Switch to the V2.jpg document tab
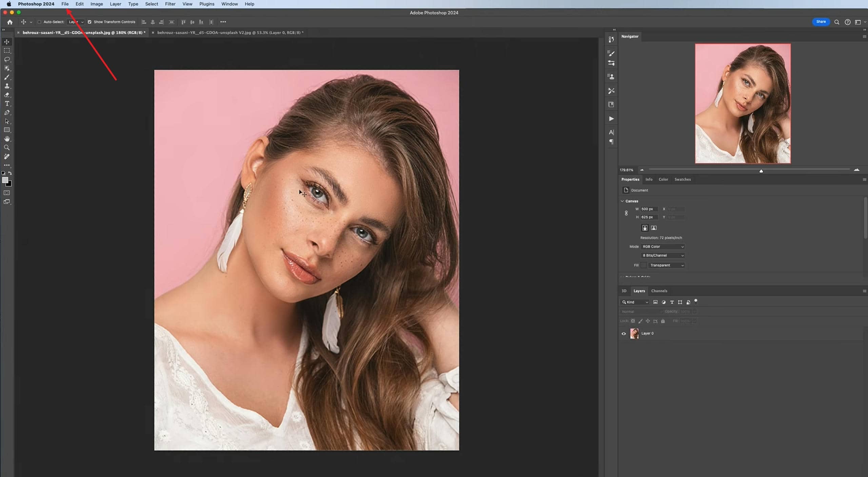The image size is (868, 477). click(x=230, y=33)
